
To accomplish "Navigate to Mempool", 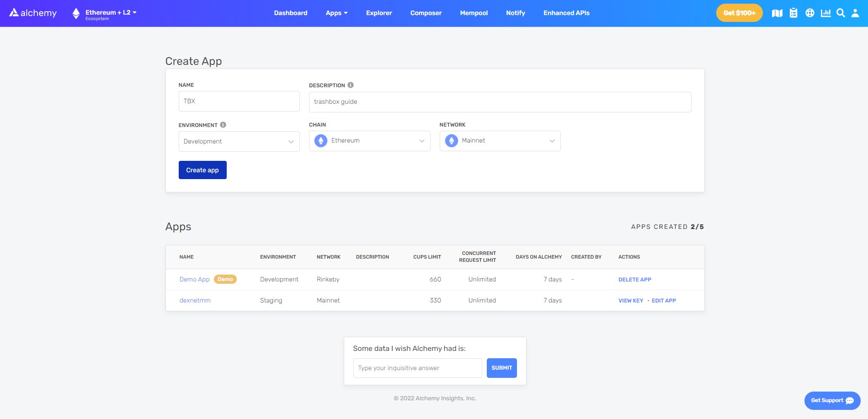I will click(474, 13).
